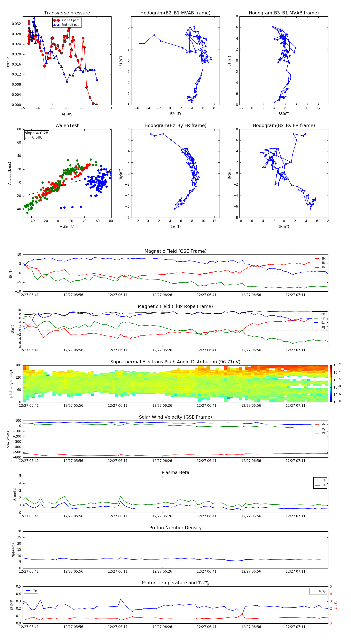
Task: Click the pitch angle distribution color bar
Action: coord(331,384)
